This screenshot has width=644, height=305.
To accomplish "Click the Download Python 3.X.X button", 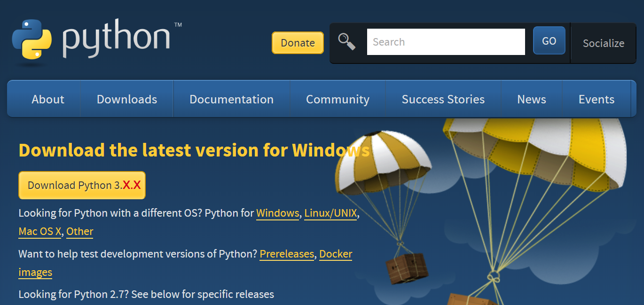I will 82,185.
